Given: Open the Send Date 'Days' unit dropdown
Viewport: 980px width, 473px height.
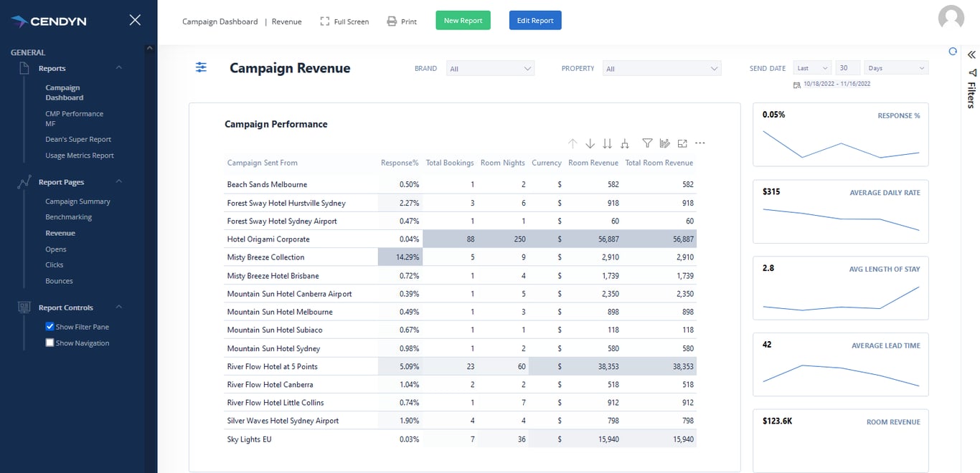Looking at the screenshot, I should tap(896, 68).
